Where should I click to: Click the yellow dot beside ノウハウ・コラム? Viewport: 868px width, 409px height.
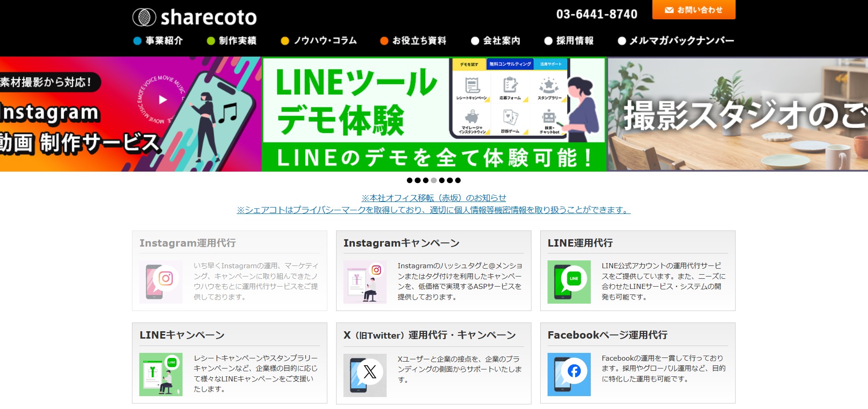285,41
